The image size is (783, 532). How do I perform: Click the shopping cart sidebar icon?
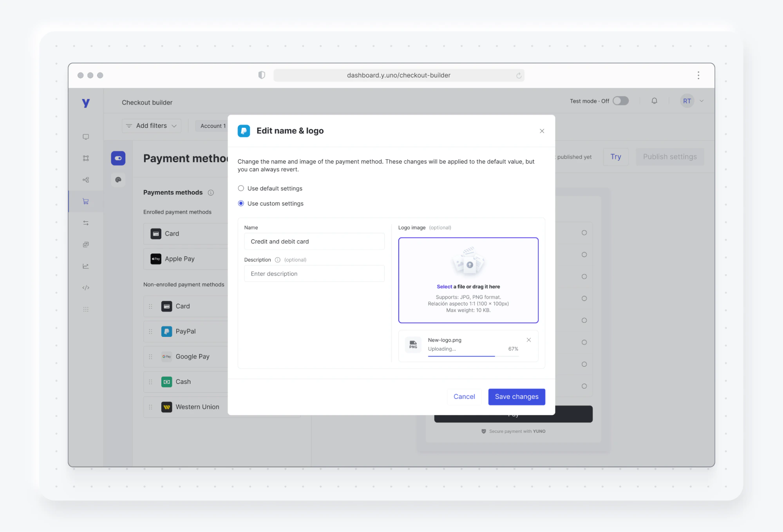pos(86,201)
